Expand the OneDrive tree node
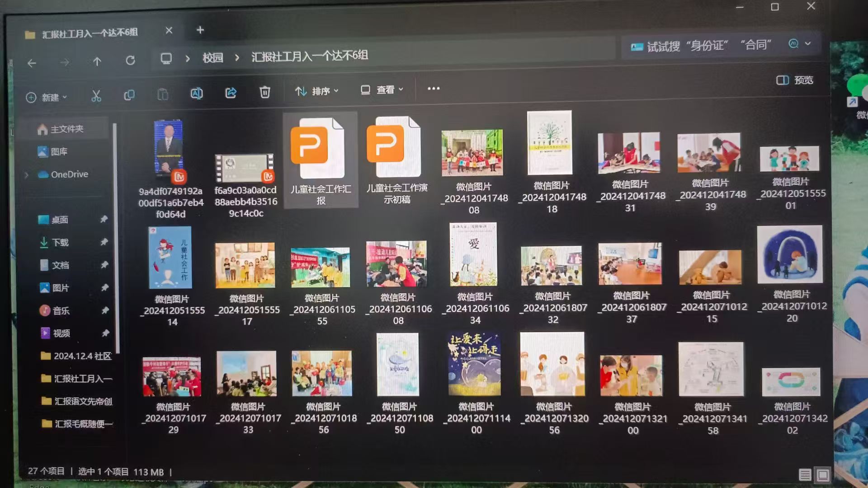This screenshot has width=868, height=488. point(26,175)
